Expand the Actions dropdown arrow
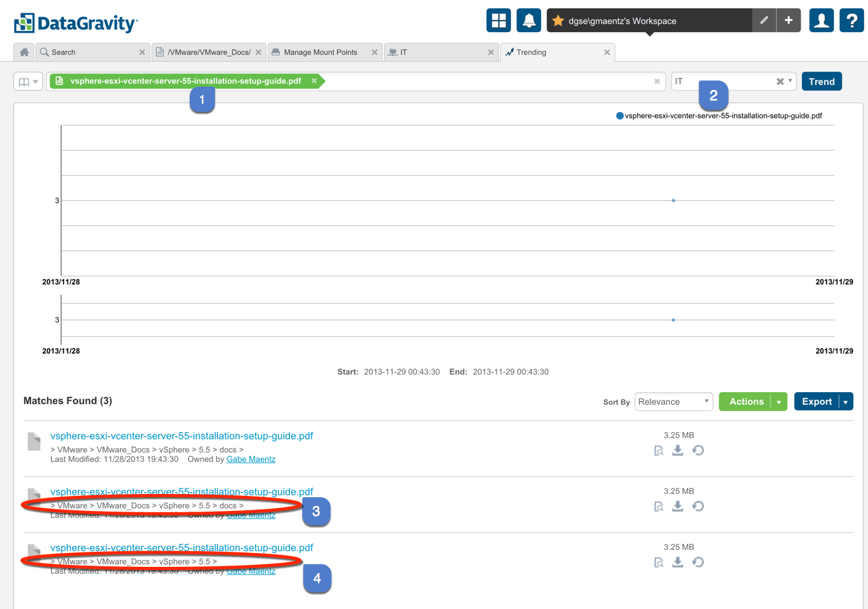 pos(779,402)
